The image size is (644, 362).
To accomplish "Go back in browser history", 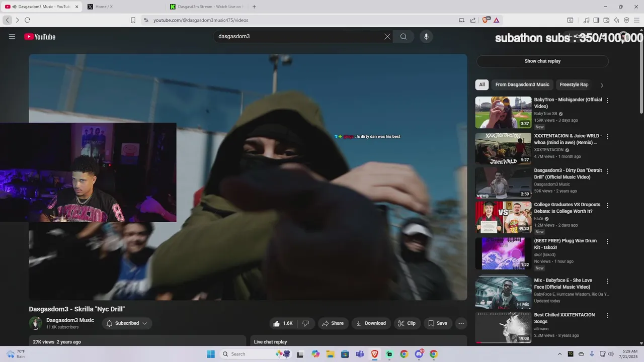I will click(x=8, y=20).
